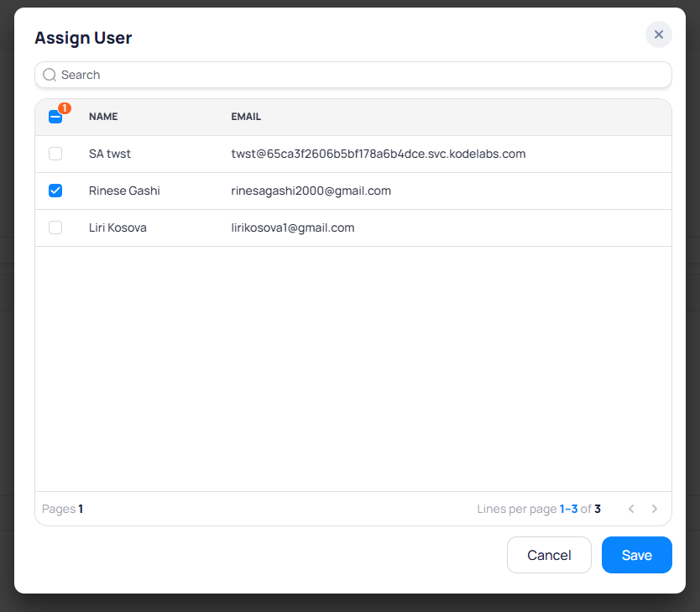Viewport: 700px width, 612px height.
Task: Open the lines per page 1–3 selector
Action: click(x=568, y=509)
